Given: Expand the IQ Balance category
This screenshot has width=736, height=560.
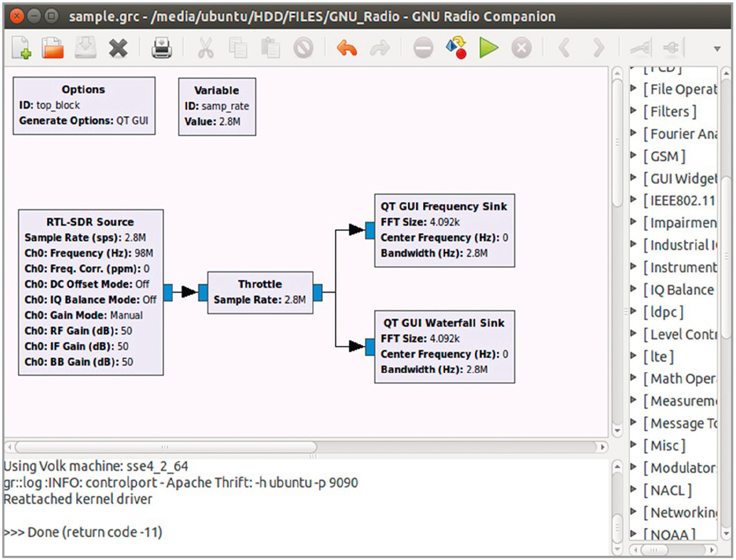Looking at the screenshot, I should 633,289.
